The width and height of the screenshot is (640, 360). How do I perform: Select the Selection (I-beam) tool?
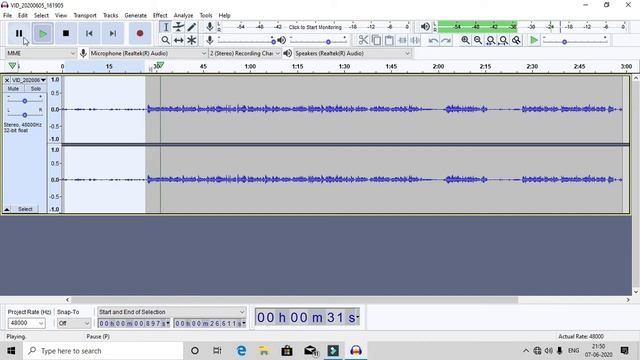[165, 27]
